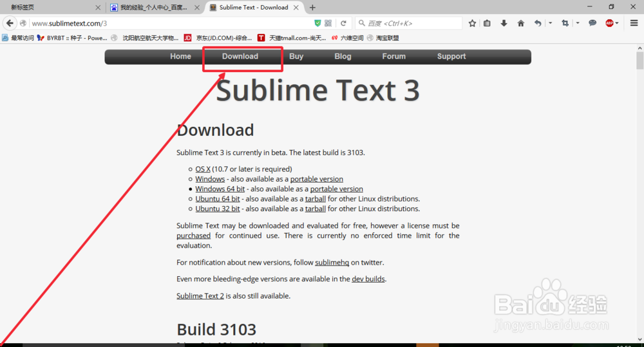Image resolution: width=644 pixels, height=347 pixels.
Task: Click the scrollbar down arrow
Action: coord(639,339)
